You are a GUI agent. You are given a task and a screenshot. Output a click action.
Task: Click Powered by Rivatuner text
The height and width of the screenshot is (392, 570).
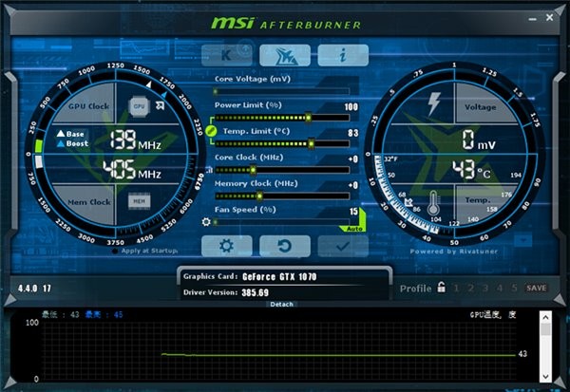(454, 251)
